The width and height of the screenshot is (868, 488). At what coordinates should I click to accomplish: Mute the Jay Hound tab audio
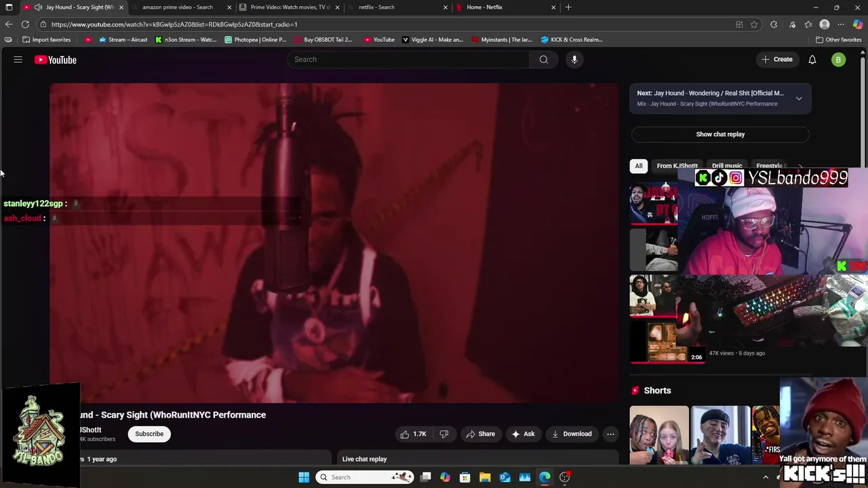coord(38,7)
